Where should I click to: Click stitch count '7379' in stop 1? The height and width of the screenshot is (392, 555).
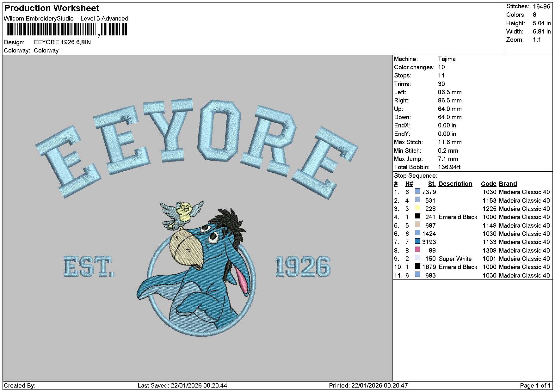tap(429, 192)
